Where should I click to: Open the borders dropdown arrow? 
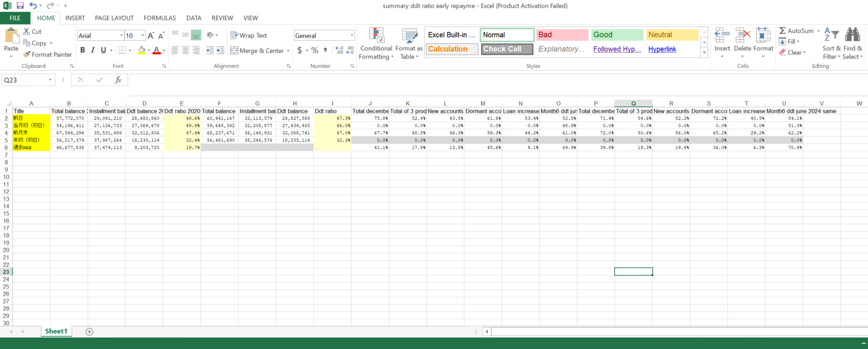(130, 50)
